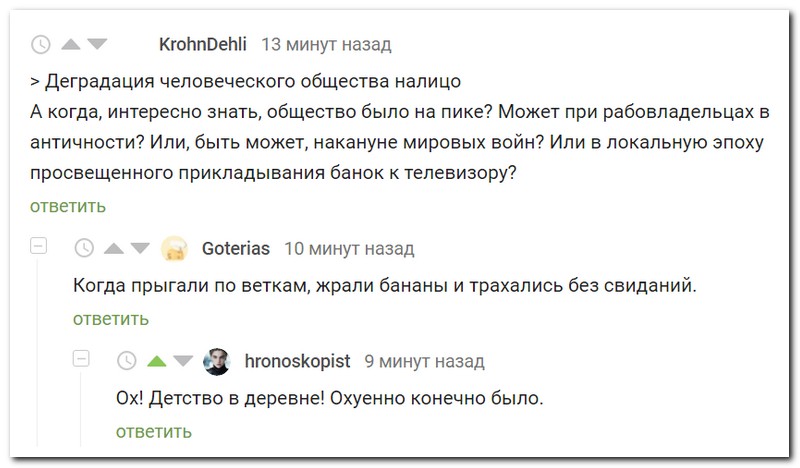Click clock icon on KrohnDehli's comment
The width and height of the screenshot is (800, 468).
tap(41, 45)
